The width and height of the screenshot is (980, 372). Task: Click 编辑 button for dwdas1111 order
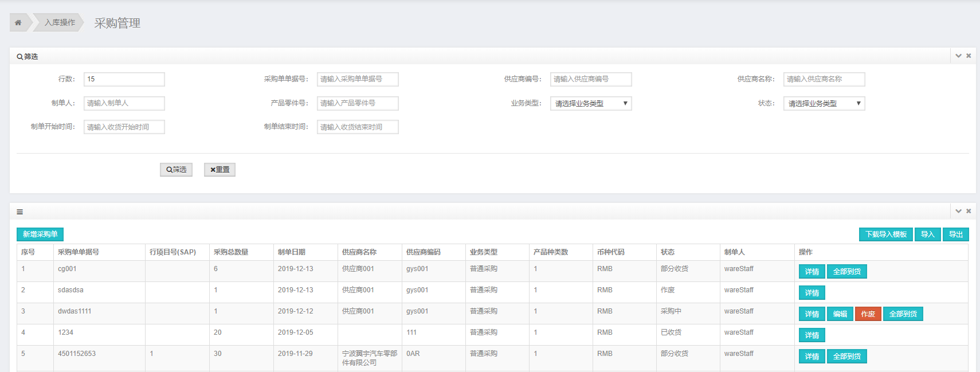click(840, 314)
